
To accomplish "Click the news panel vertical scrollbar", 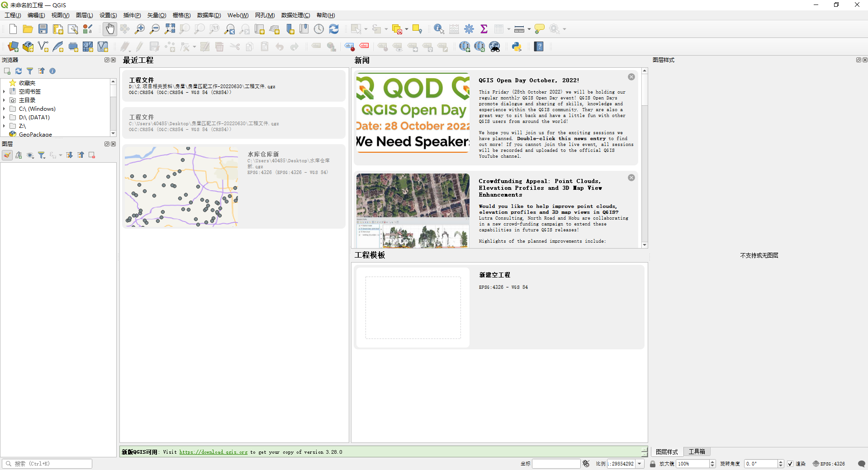I will click(x=645, y=158).
